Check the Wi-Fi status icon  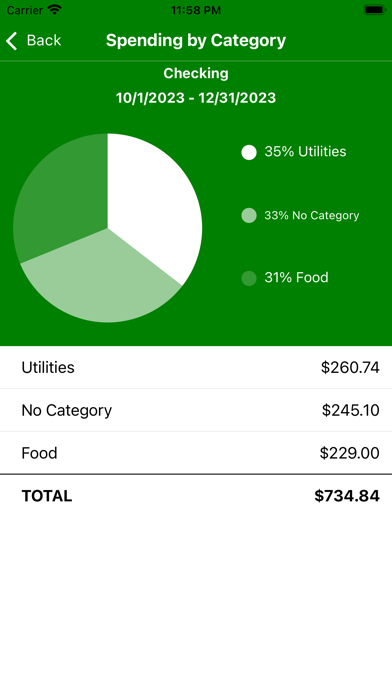coord(55,10)
